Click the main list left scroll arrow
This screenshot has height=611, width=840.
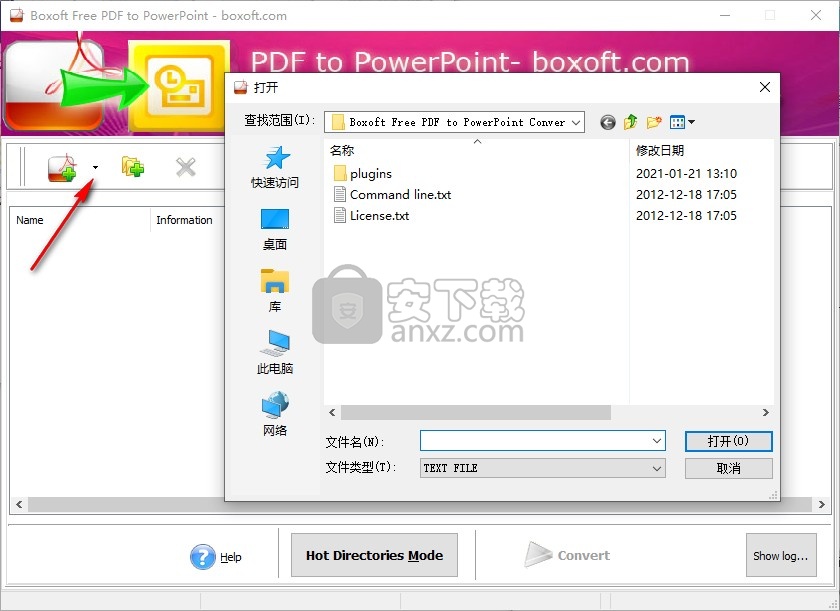[x=19, y=504]
